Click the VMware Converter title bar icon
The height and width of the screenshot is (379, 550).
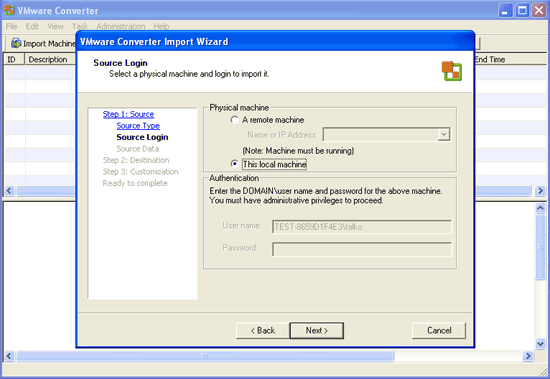pyautogui.click(x=9, y=10)
